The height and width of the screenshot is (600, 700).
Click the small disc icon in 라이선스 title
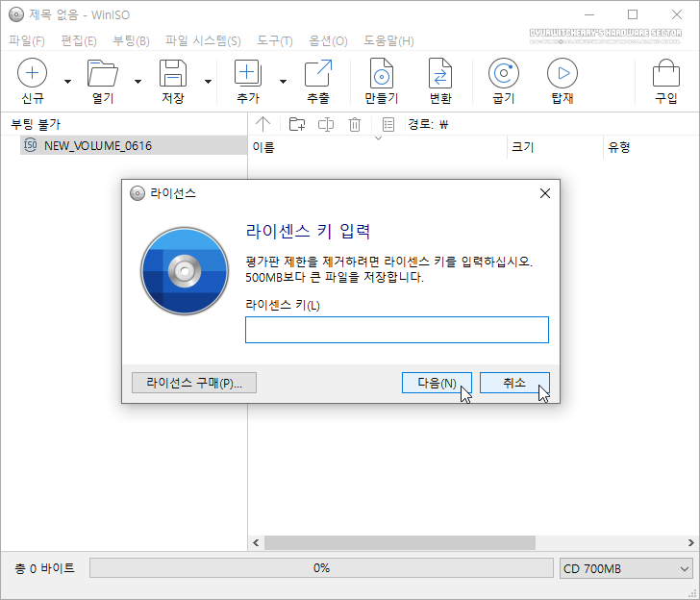(x=137, y=193)
